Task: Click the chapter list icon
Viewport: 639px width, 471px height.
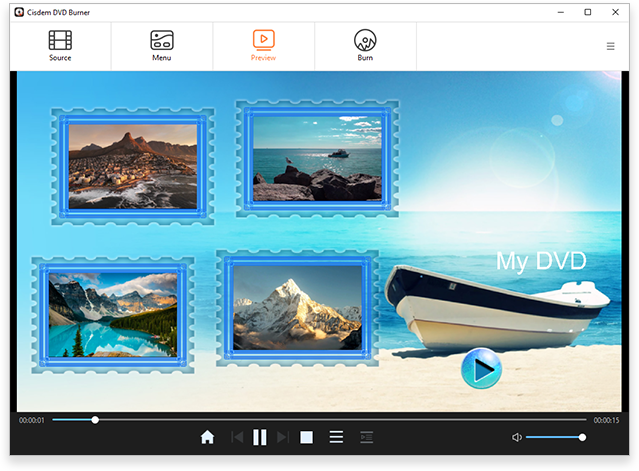Action: (367, 437)
